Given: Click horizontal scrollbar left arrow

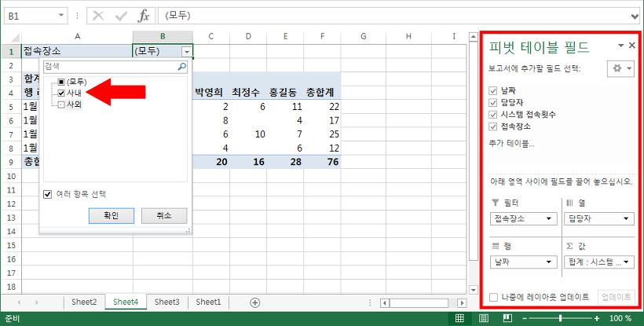Looking at the screenshot, I should [x=385, y=303].
